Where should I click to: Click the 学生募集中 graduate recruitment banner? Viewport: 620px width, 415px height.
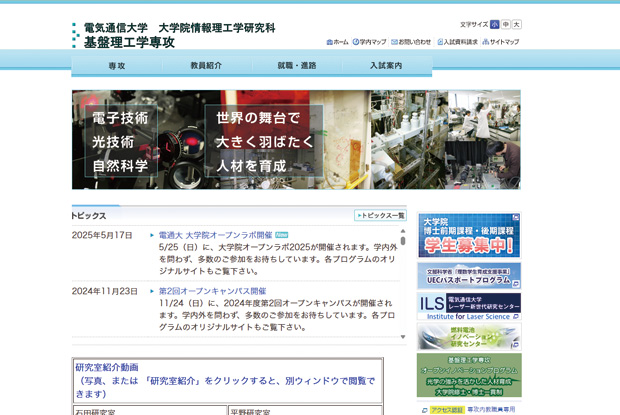click(468, 236)
